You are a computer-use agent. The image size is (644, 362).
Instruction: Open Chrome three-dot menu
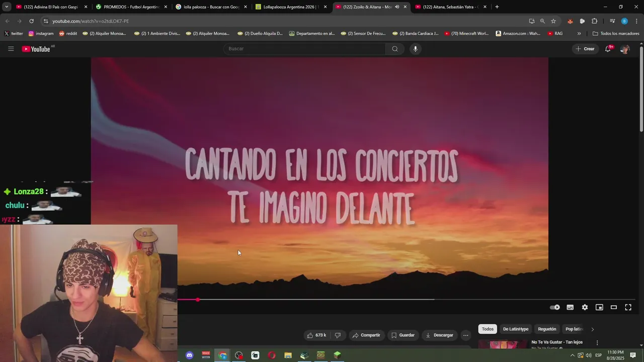(x=636, y=21)
